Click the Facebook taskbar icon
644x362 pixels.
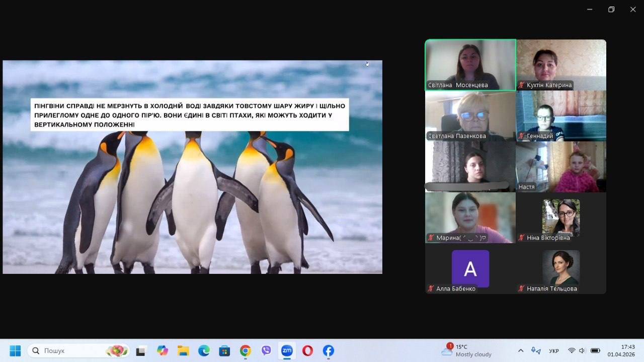(328, 350)
